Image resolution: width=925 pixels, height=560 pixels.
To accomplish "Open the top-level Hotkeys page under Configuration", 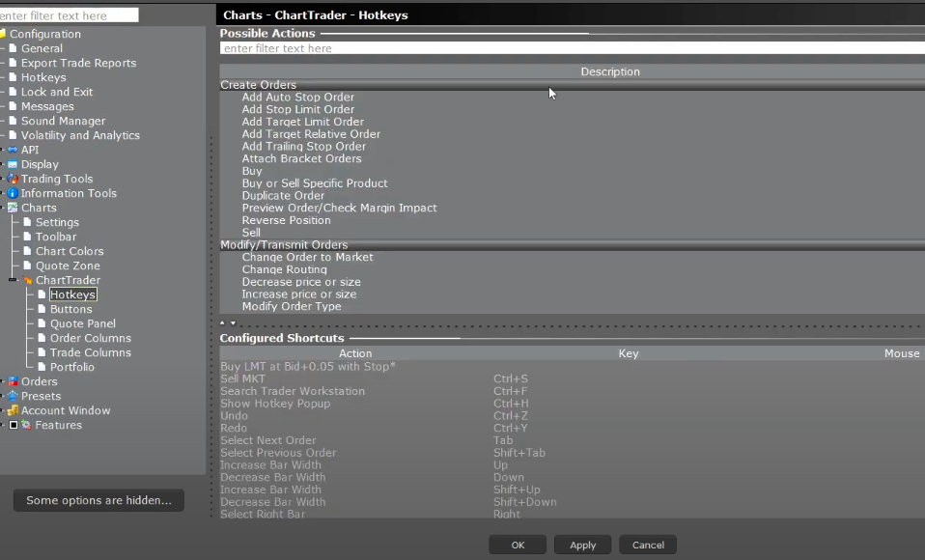I will [43, 77].
